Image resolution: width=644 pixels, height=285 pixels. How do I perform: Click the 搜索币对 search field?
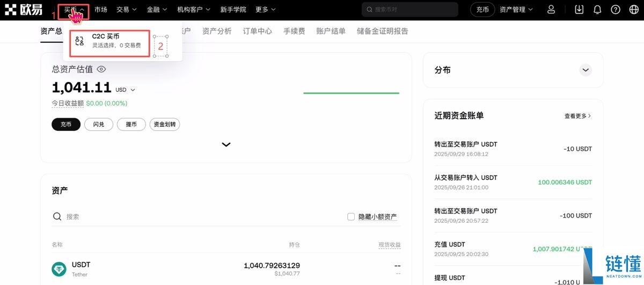tap(410, 10)
